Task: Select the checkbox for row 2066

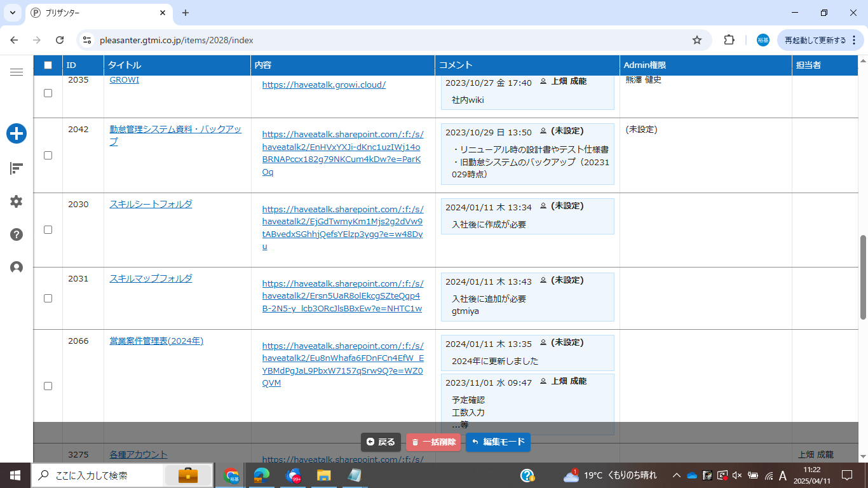Action: 48,386
